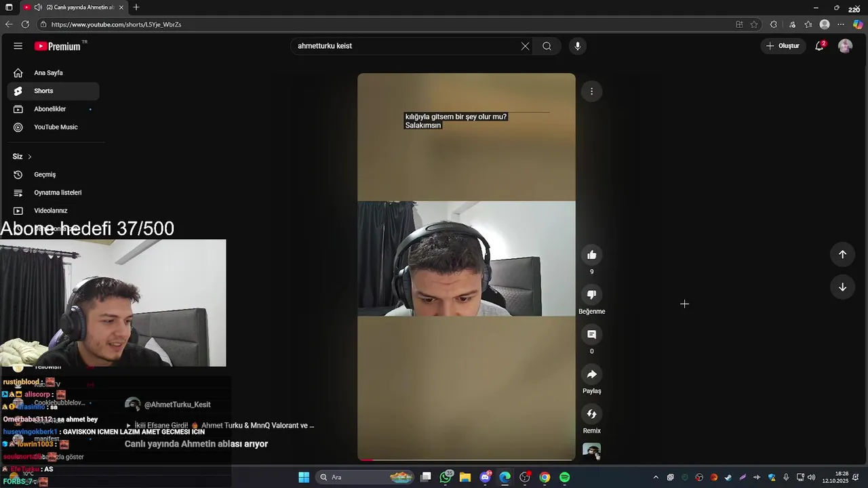Open the Short's three-dot options menu
868x488 pixels.
591,91
